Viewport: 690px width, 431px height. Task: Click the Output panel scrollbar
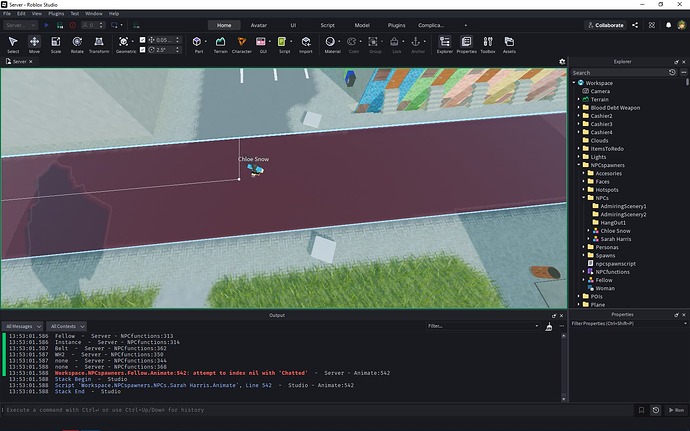(564, 367)
